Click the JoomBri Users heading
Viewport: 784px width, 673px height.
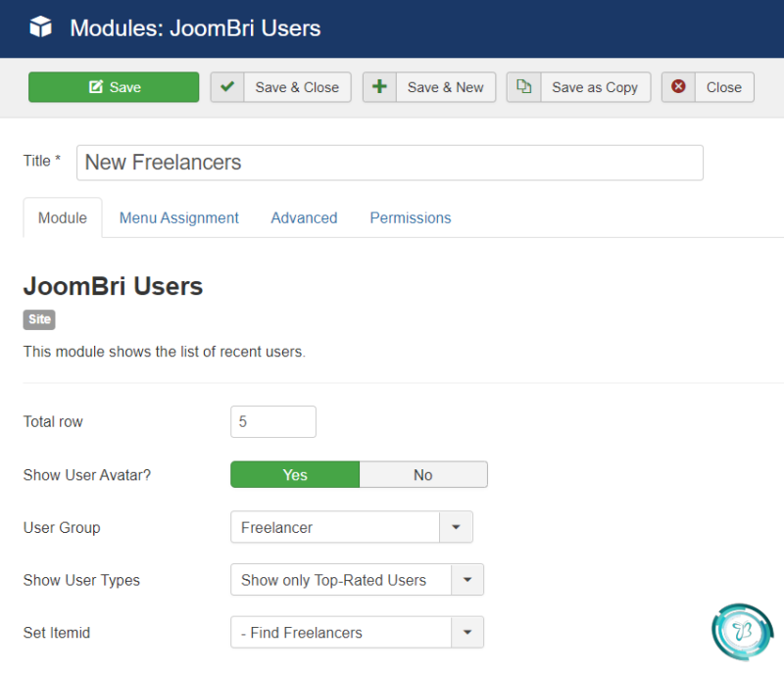coord(113,286)
